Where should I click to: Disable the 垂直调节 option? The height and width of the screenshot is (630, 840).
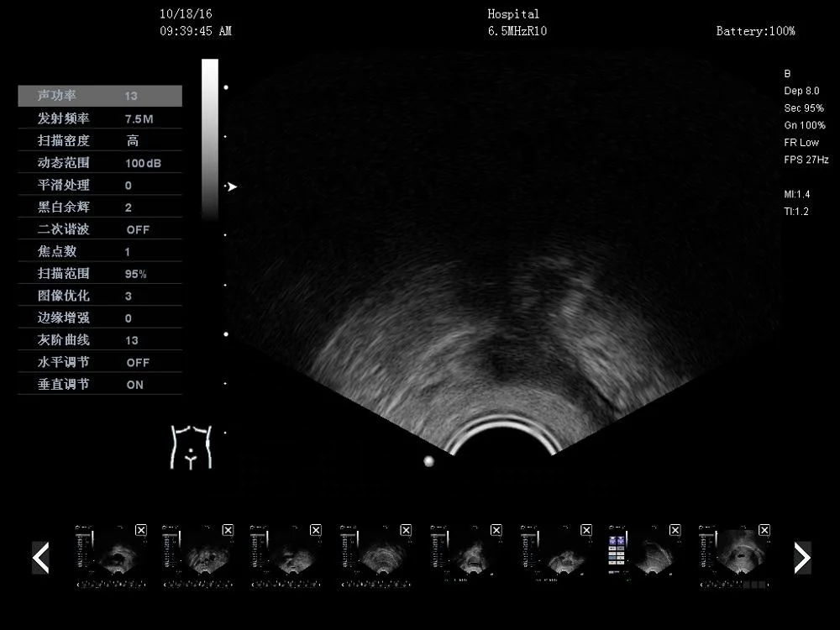[x=99, y=384]
